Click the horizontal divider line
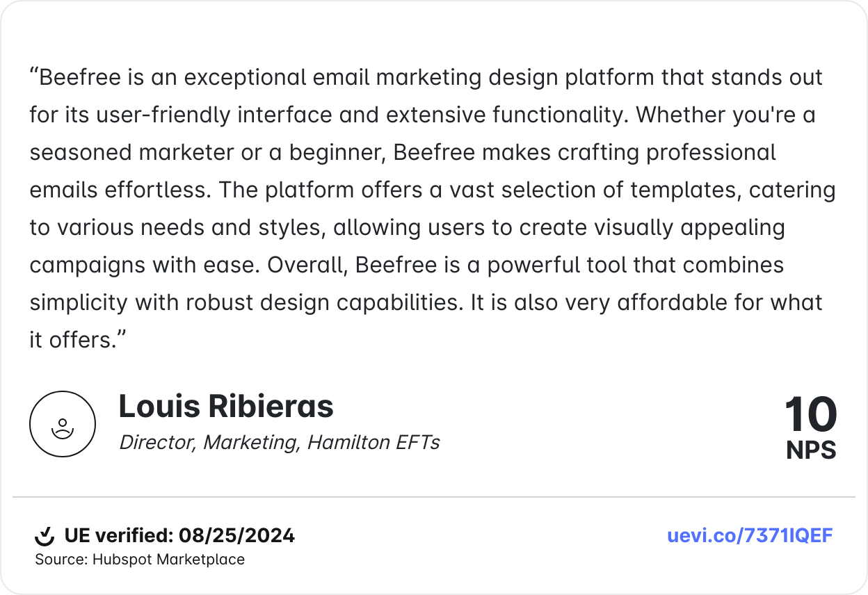 [434, 497]
